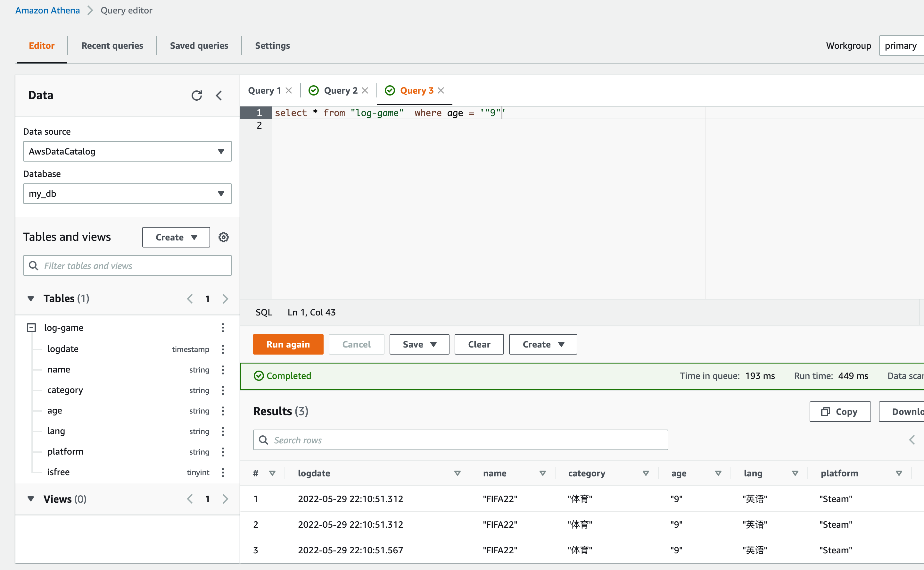Open Tables and views settings gear
The height and width of the screenshot is (570, 924).
(x=223, y=237)
